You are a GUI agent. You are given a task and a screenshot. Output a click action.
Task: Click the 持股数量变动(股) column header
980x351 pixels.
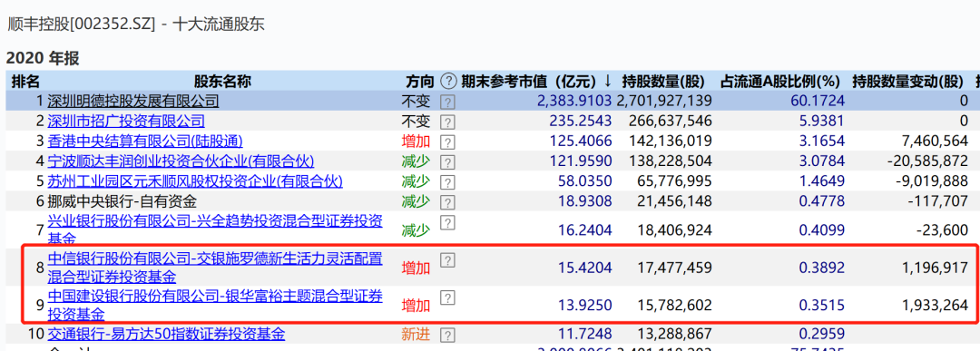(908, 82)
